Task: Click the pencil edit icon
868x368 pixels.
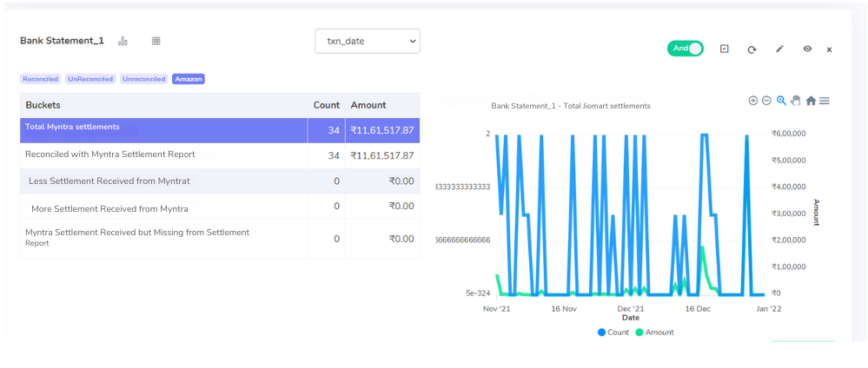Action: 779,49
